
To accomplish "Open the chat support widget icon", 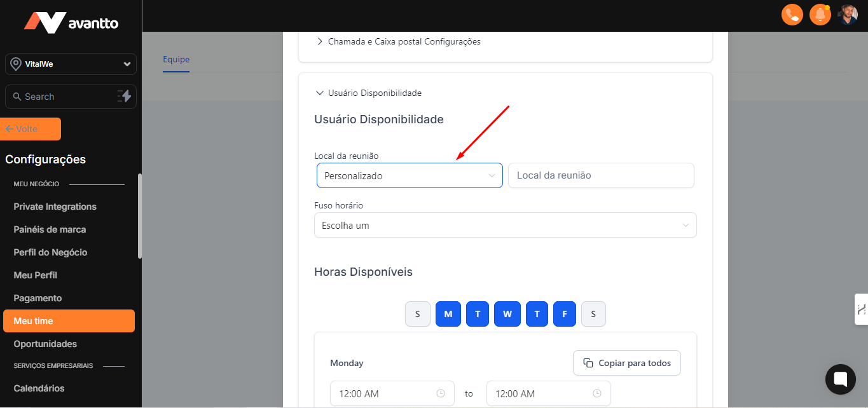I will pyautogui.click(x=840, y=379).
